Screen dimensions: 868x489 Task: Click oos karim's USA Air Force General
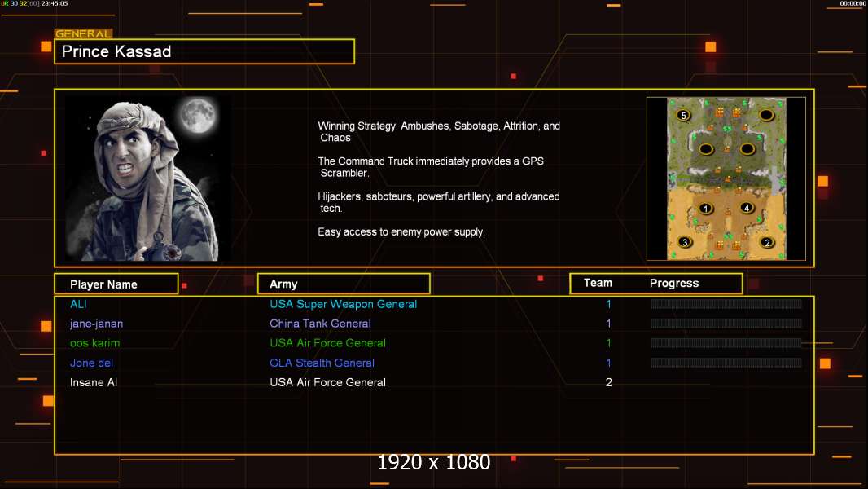pyautogui.click(x=327, y=343)
